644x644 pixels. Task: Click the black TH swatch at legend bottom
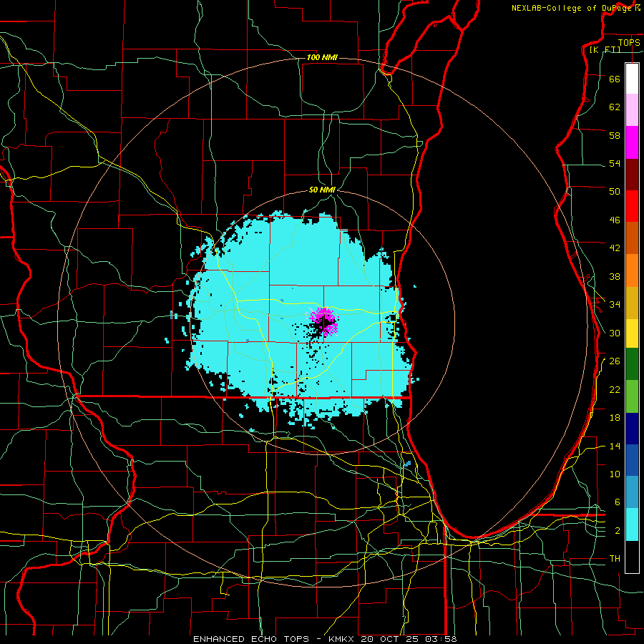[632, 557]
